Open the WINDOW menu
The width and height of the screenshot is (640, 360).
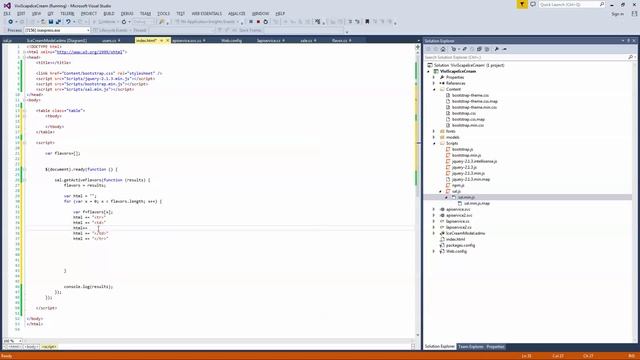[x=260, y=13]
